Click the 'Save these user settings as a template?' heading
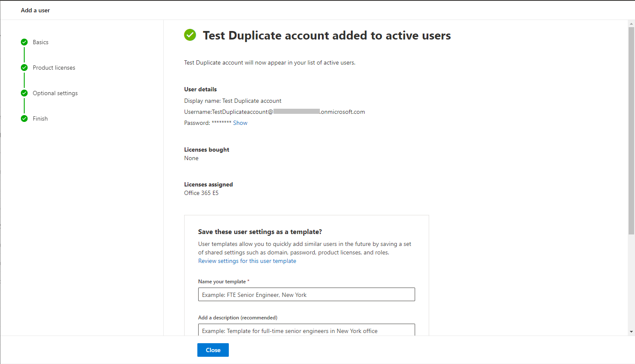The width and height of the screenshot is (635, 364). [260, 231]
